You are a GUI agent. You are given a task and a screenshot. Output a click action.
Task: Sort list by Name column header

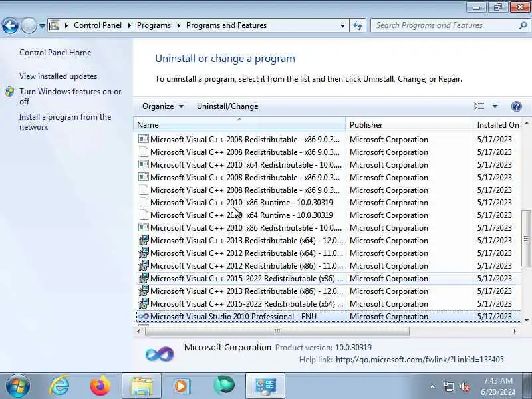239,125
